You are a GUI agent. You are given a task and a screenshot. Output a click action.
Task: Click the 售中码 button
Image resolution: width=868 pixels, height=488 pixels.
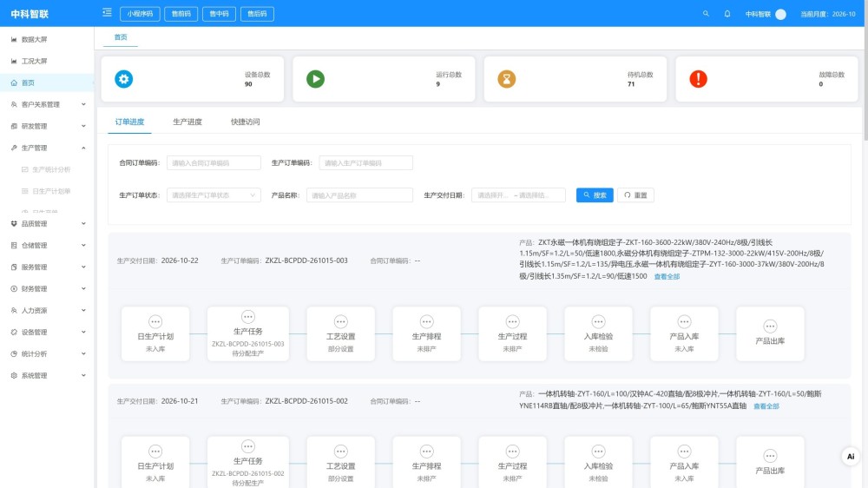(x=220, y=14)
